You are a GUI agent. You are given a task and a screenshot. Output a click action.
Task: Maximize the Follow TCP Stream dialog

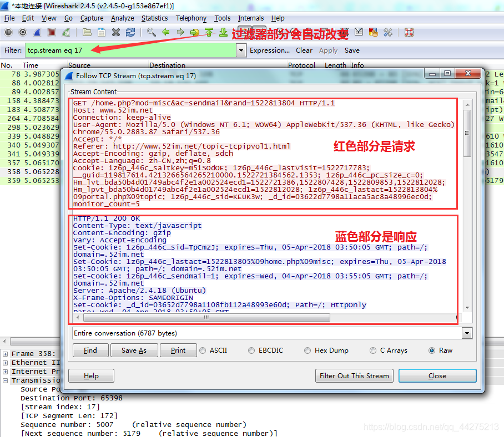tap(447, 74)
